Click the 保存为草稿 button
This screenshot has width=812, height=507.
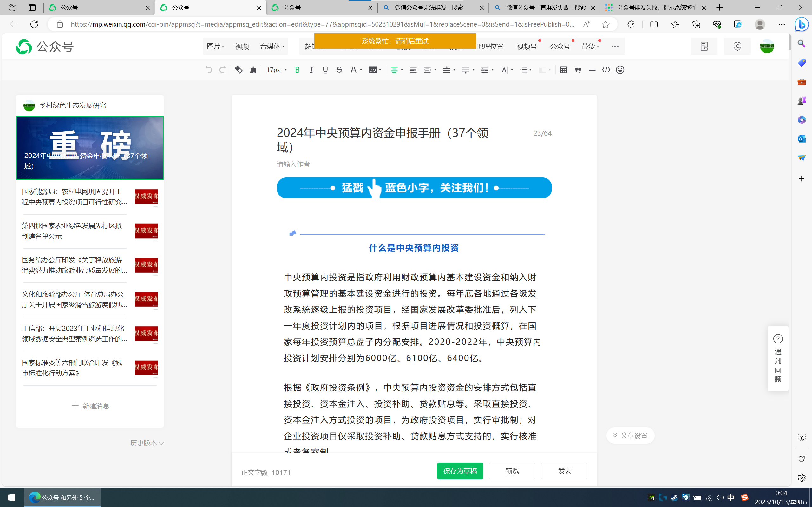[x=460, y=471]
